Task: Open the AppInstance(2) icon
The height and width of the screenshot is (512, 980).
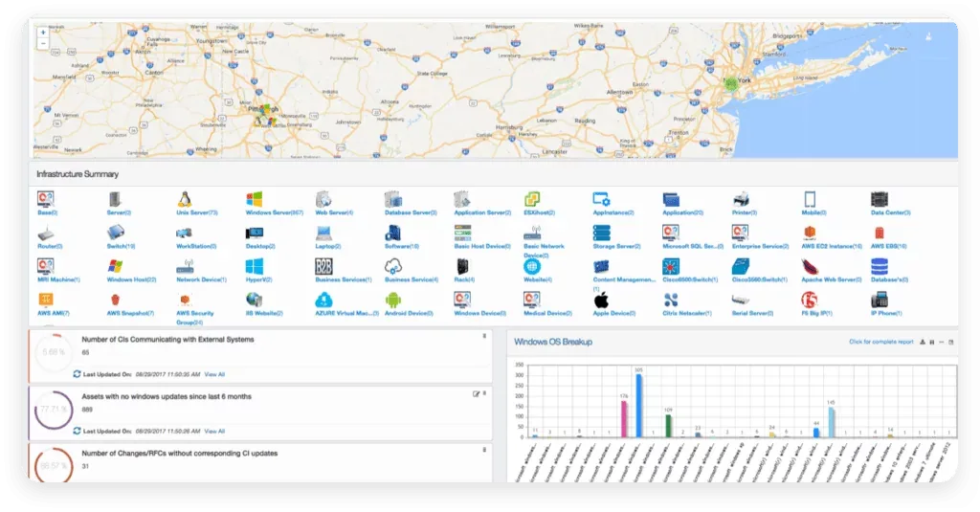Action: 601,199
